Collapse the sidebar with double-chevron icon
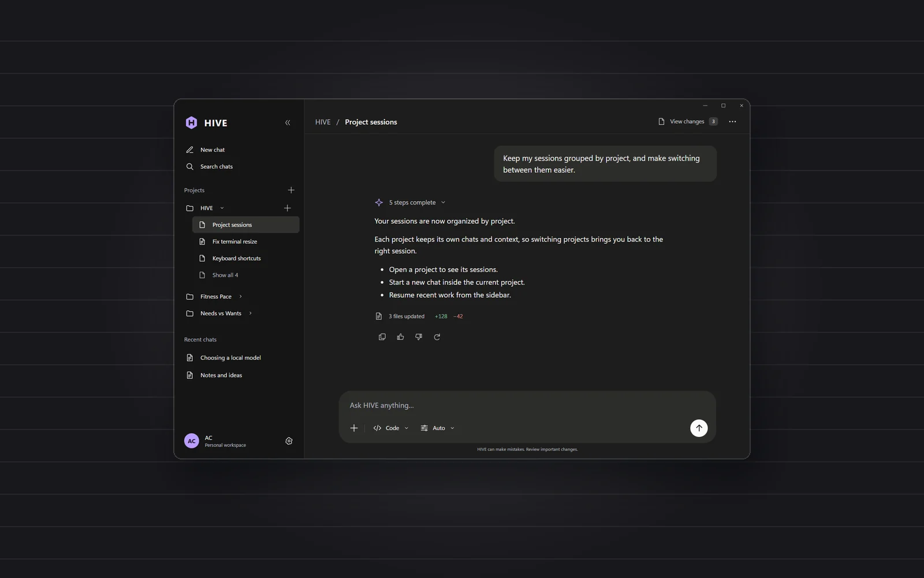This screenshot has width=924, height=578. click(x=288, y=123)
